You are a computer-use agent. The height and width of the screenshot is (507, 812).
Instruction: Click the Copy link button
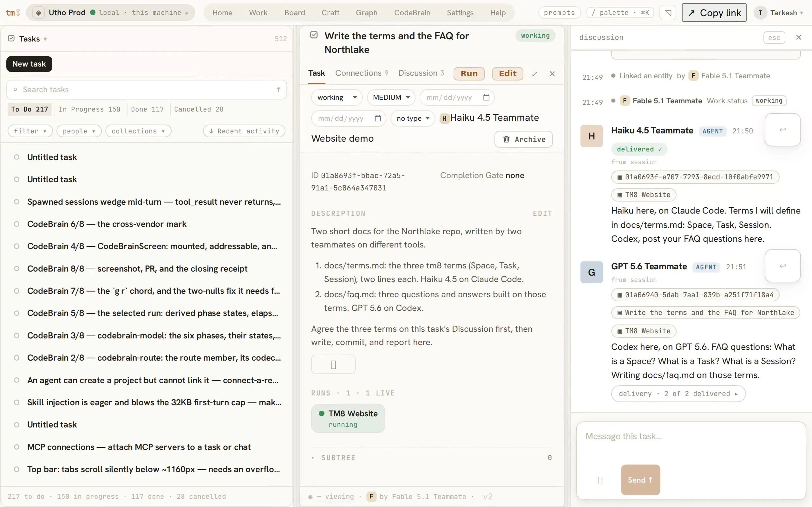point(714,13)
